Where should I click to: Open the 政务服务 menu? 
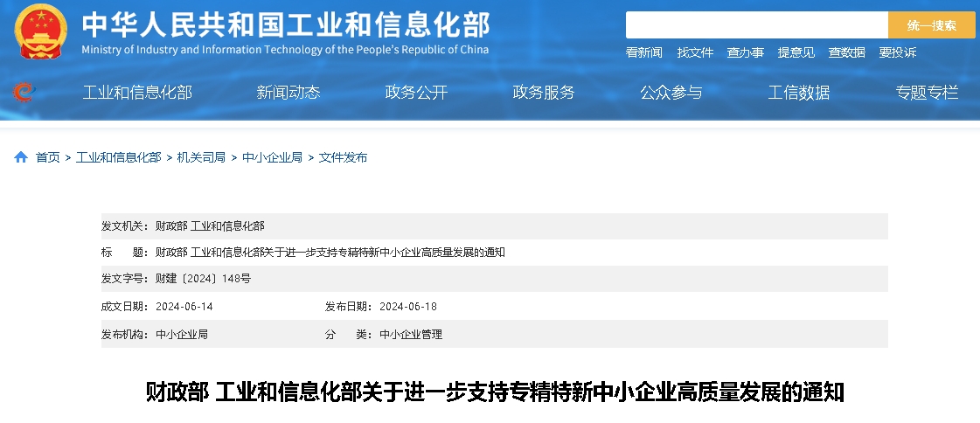click(544, 93)
